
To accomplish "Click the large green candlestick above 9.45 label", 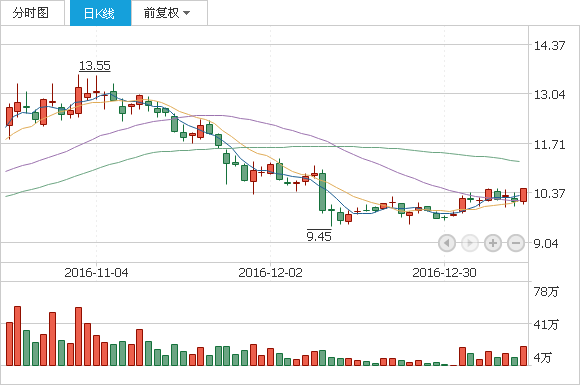I will coord(323,192).
